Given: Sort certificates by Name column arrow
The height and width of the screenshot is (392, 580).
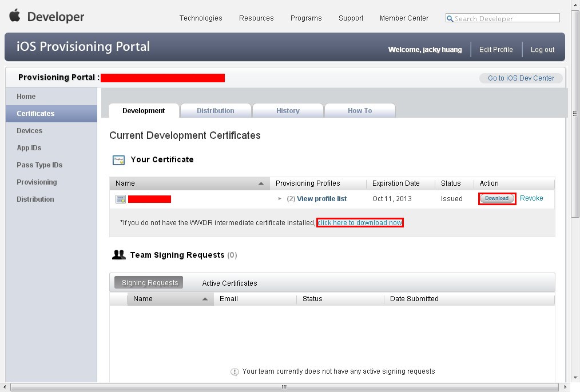Looking at the screenshot, I should click(261, 183).
